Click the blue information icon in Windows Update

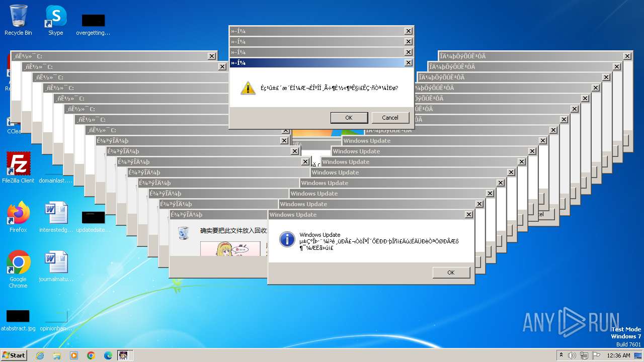287,239
